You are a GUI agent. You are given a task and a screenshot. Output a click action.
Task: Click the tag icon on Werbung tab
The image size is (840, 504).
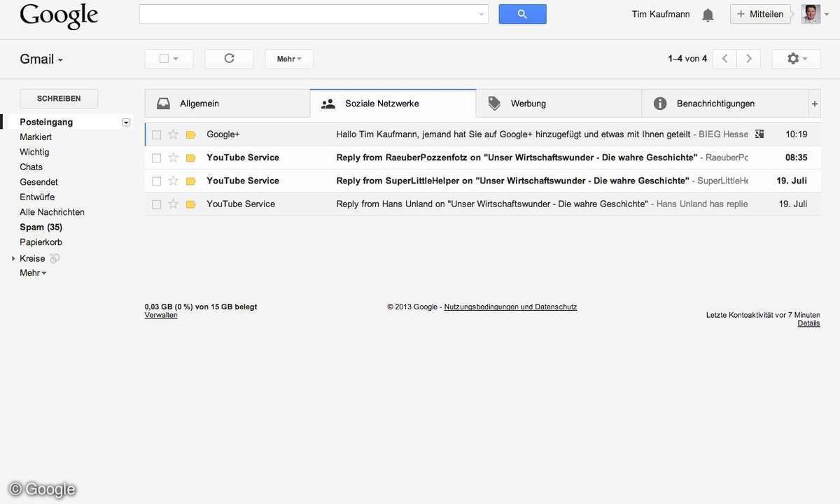point(494,104)
